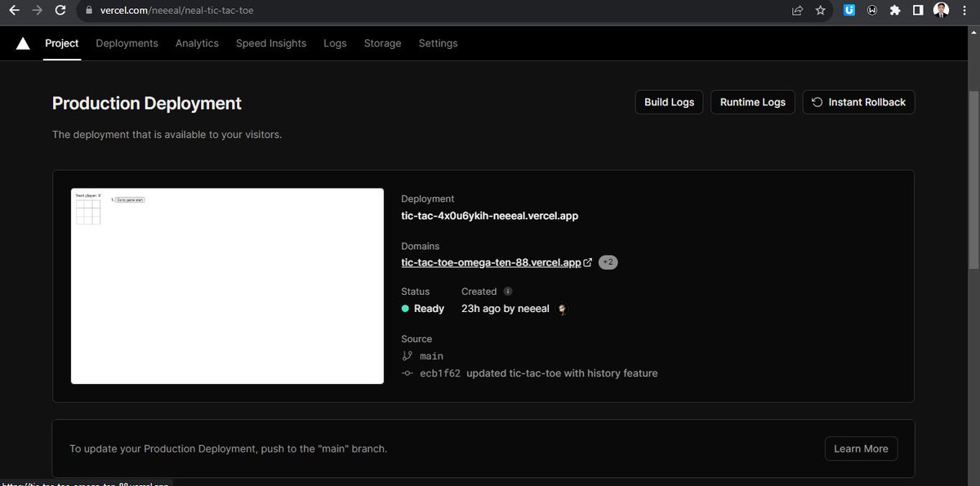980x486 pixels.
Task: Open the circular W browser extension
Action: 872,11
